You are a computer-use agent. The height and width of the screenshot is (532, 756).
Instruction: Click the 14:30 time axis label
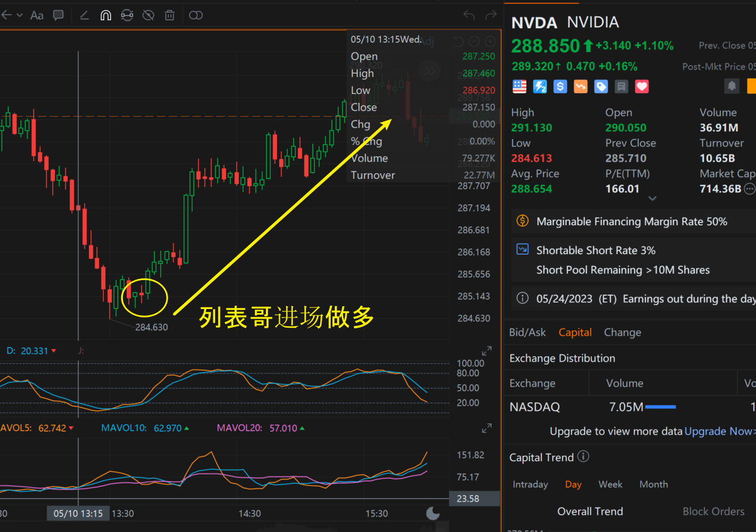pyautogui.click(x=250, y=513)
